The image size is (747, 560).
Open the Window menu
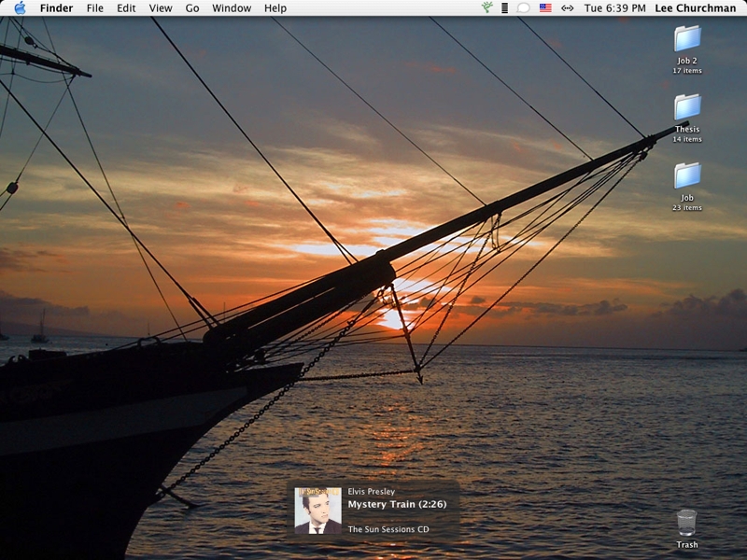232,8
